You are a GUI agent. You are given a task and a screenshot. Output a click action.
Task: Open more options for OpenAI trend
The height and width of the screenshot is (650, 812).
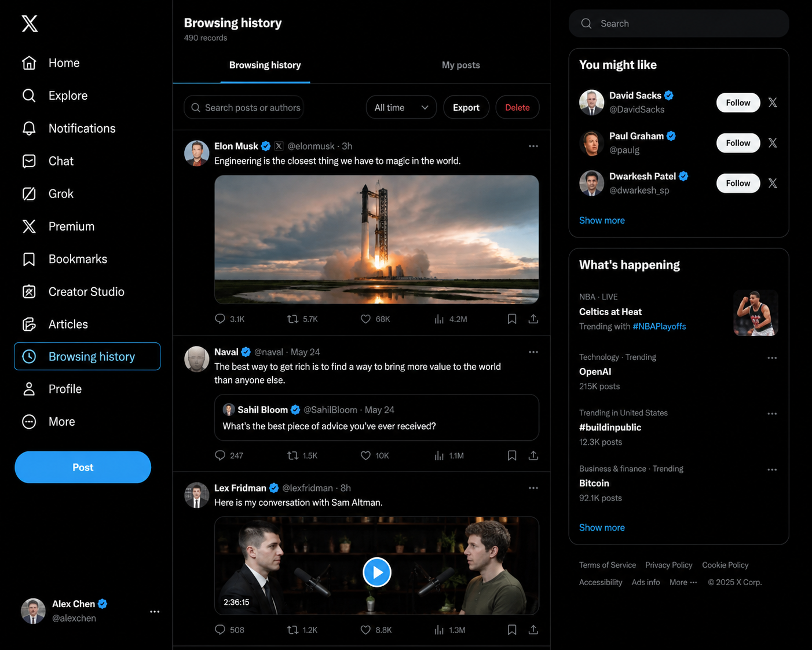click(x=772, y=358)
